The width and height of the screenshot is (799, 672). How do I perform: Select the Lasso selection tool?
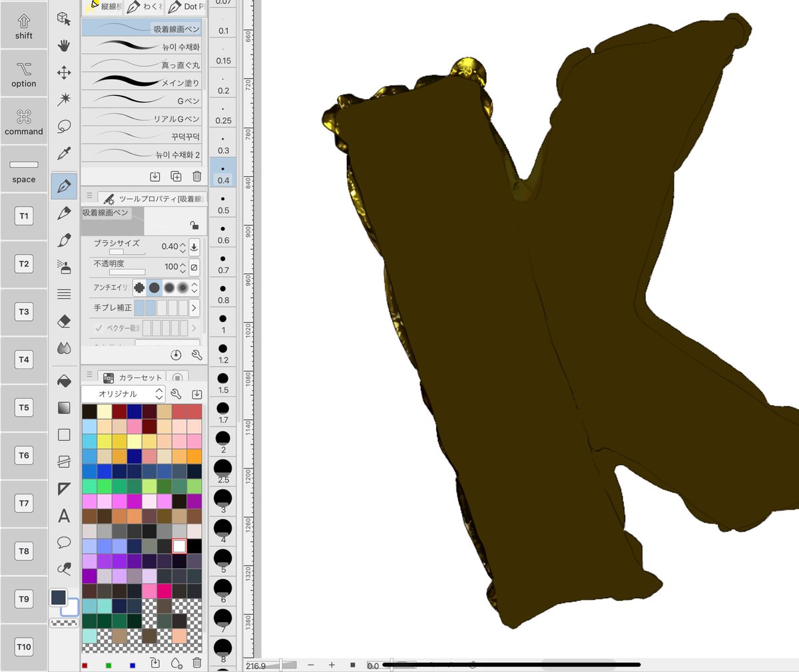[64, 126]
